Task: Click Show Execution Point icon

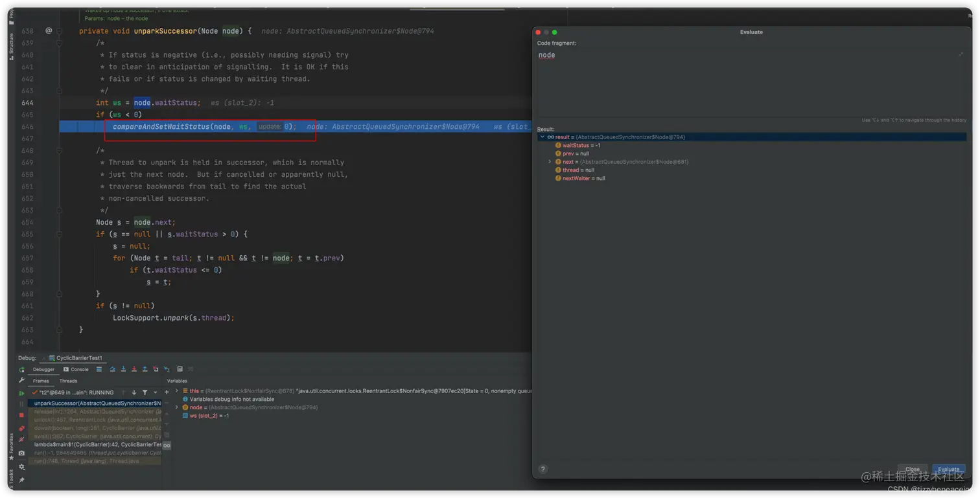Action: pyautogui.click(x=99, y=369)
